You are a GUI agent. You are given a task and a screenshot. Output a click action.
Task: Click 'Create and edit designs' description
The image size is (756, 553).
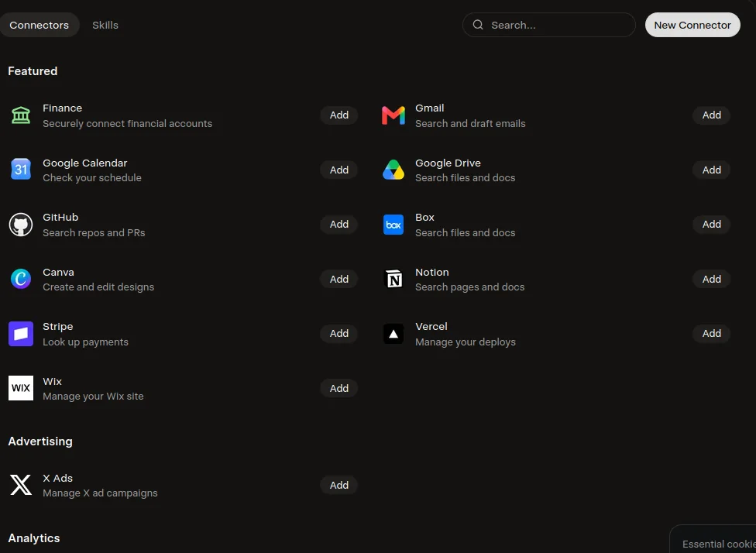click(98, 287)
